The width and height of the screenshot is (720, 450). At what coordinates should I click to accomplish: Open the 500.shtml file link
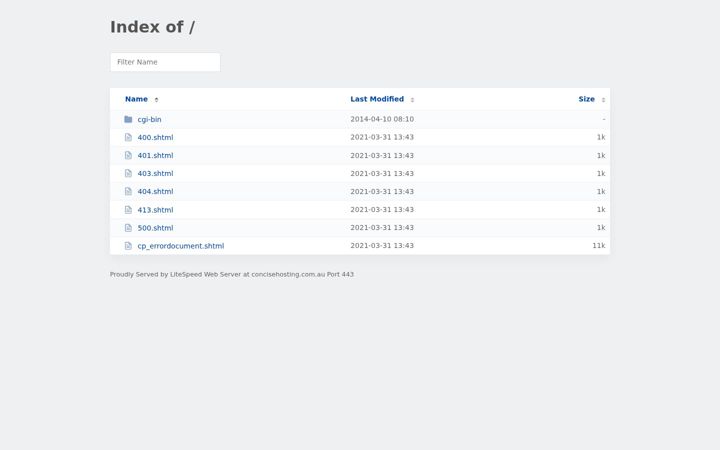point(155,228)
